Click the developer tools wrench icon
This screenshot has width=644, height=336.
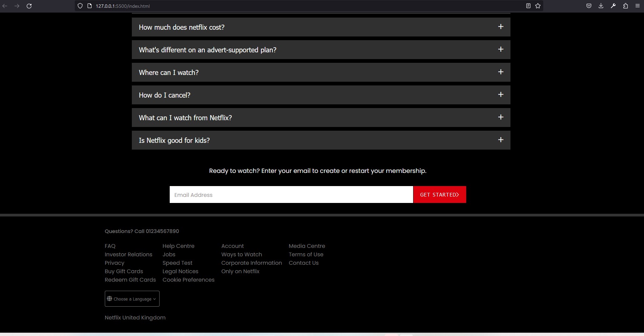pyautogui.click(x=613, y=6)
